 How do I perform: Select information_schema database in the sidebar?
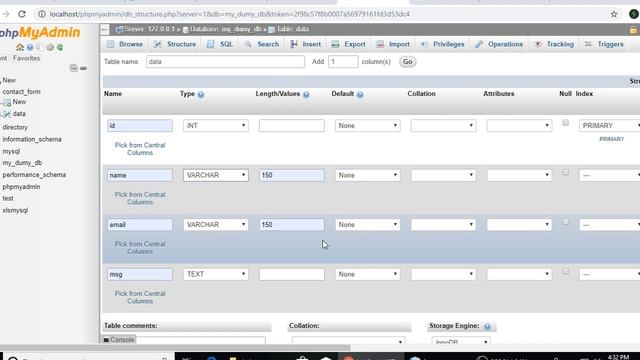tap(32, 139)
